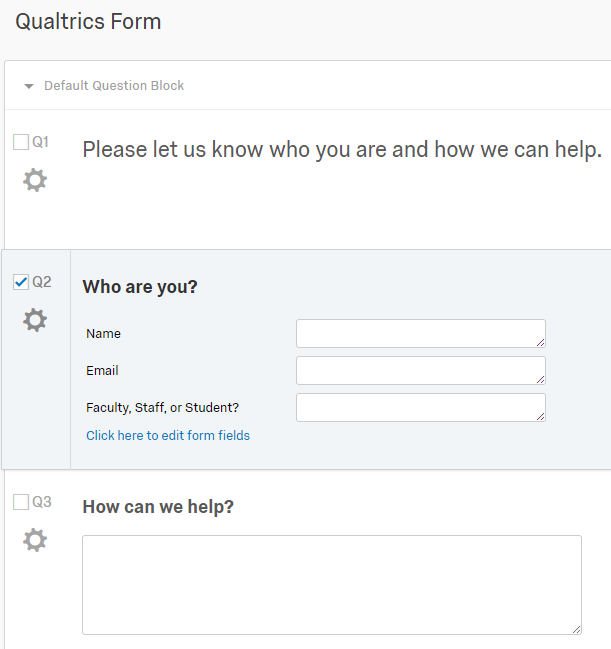This screenshot has height=649, width=611.
Task: Click the Email text field
Action: (x=420, y=370)
